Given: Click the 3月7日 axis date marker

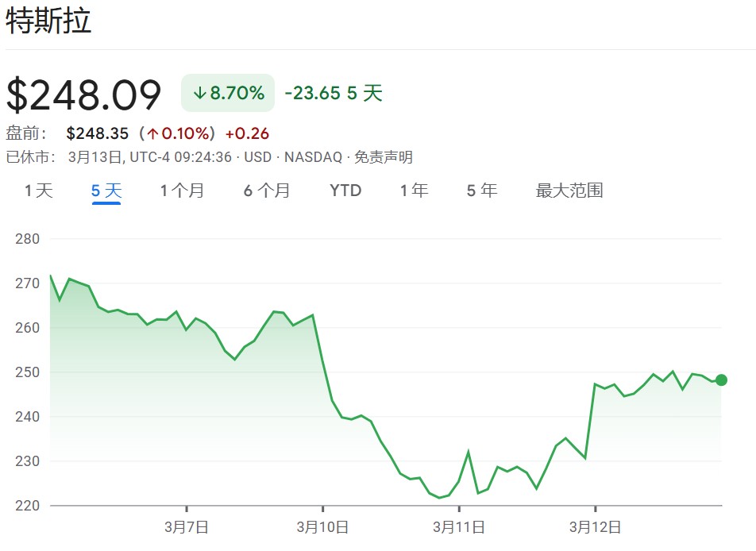Looking at the screenshot, I should (x=187, y=526).
